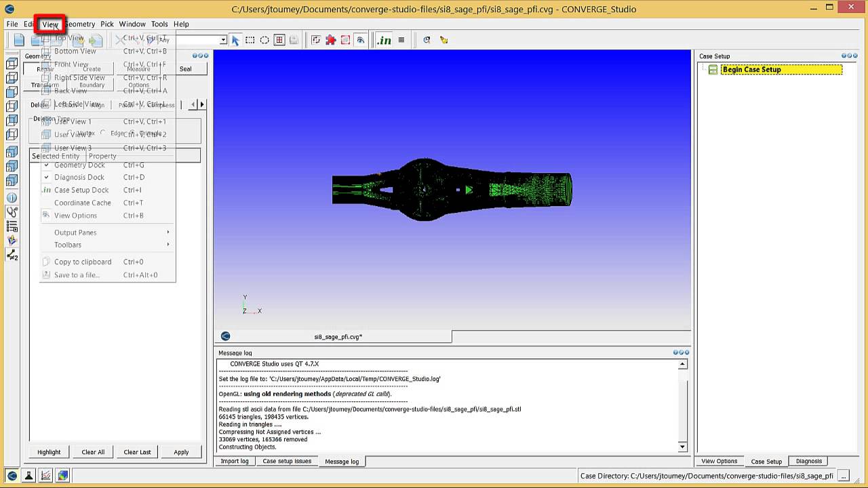This screenshot has height=488, width=868.
Task: Click the Apply button
Action: 181,452
